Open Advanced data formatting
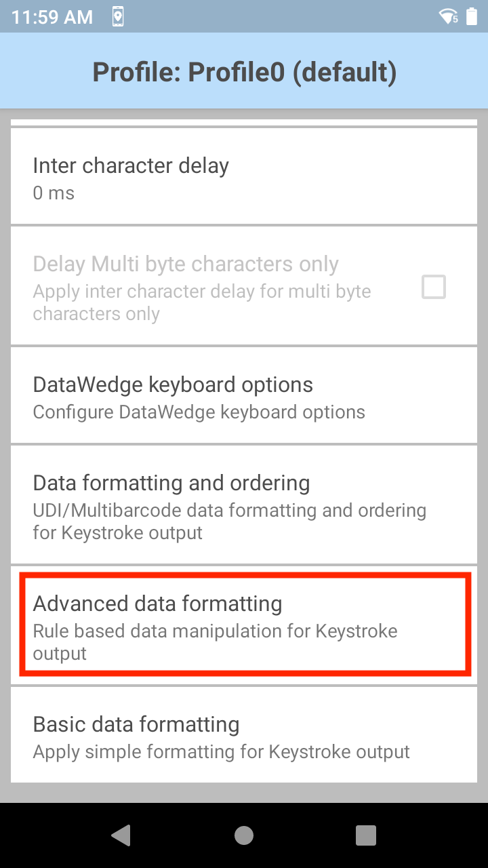Image resolution: width=488 pixels, height=868 pixels. tap(244, 626)
